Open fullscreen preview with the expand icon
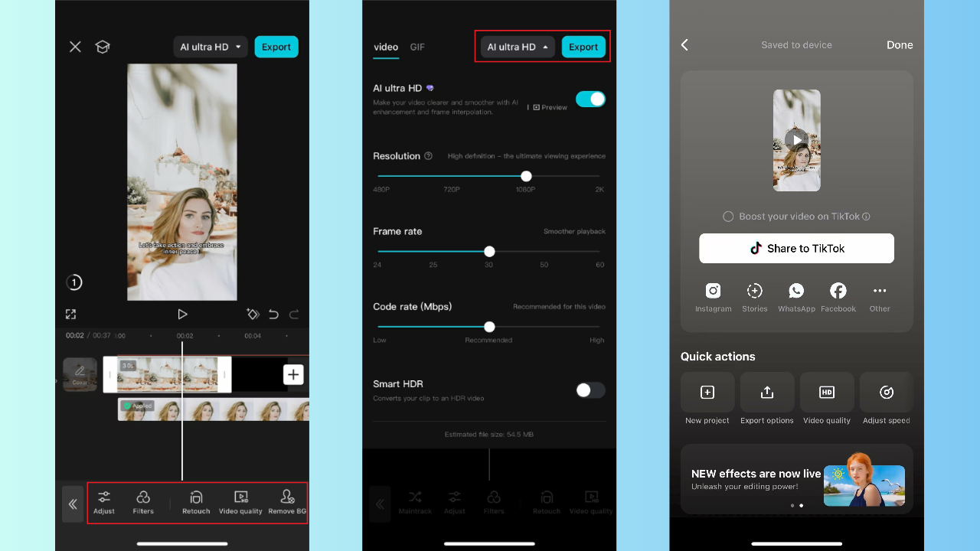This screenshot has height=551, width=980. click(x=70, y=315)
